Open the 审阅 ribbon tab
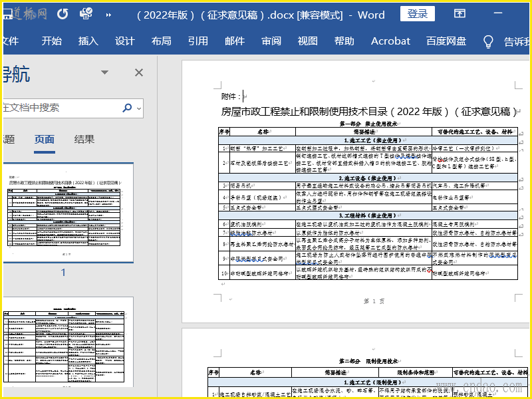This screenshot has width=532, height=399. click(x=271, y=41)
